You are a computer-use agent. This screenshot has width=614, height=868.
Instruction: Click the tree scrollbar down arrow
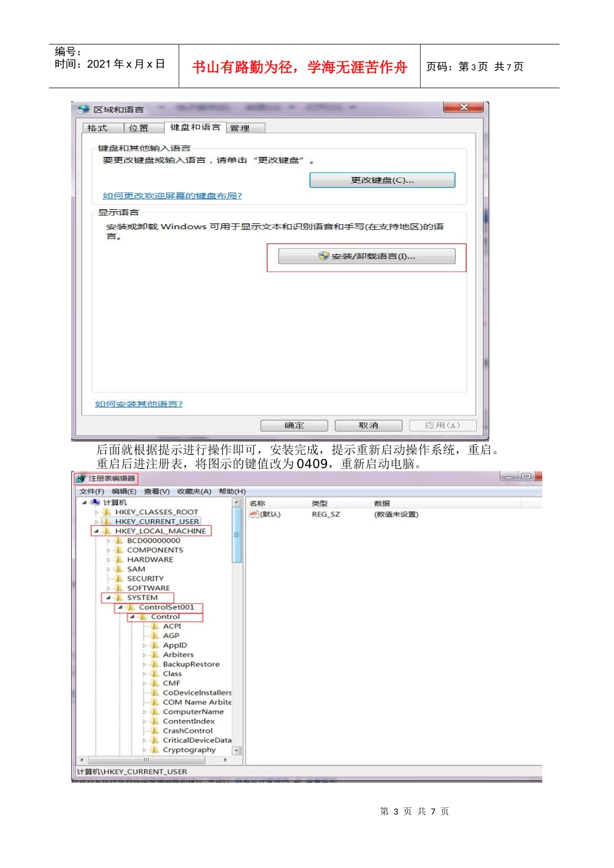point(237,750)
